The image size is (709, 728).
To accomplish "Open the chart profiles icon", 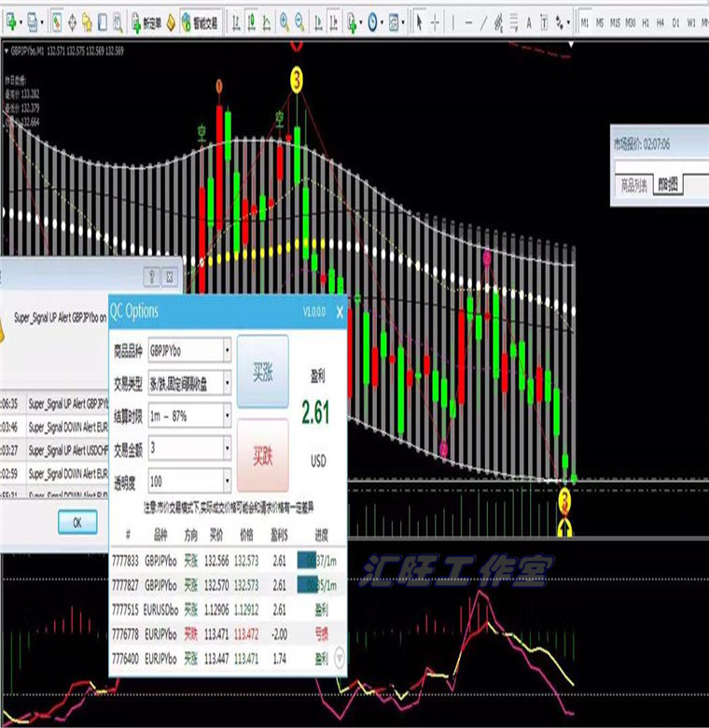I will pos(32,21).
